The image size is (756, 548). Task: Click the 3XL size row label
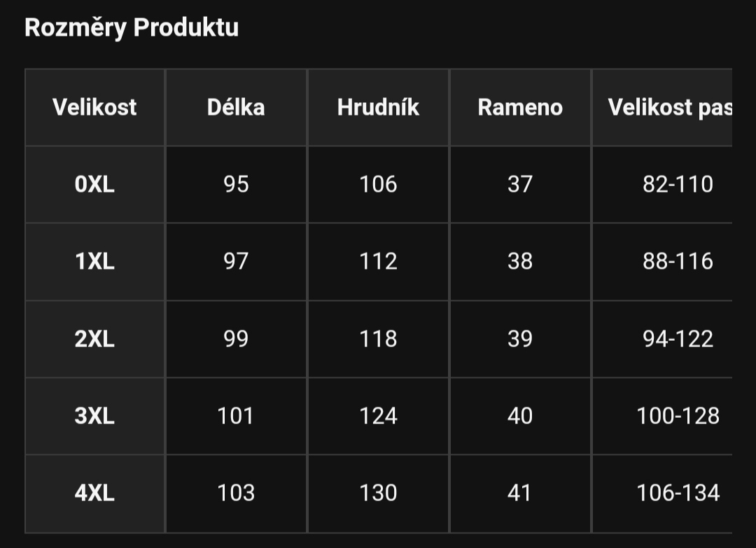pyautogui.click(x=94, y=416)
